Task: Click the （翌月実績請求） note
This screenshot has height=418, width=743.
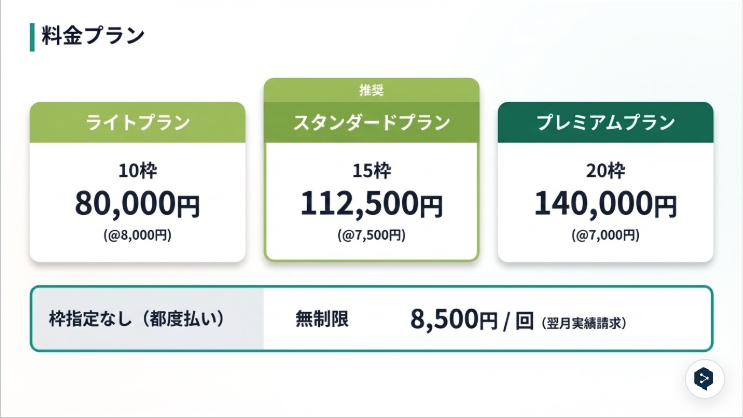Action: click(x=583, y=323)
